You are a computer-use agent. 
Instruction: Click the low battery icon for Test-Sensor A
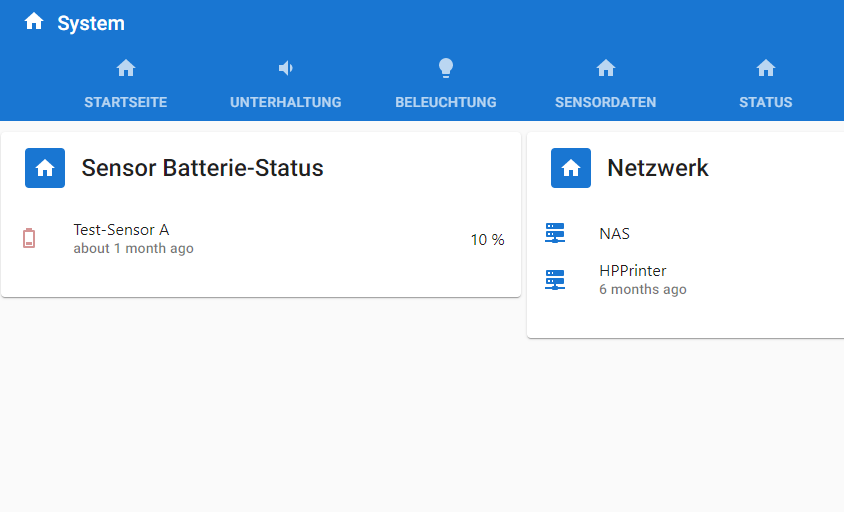29,238
